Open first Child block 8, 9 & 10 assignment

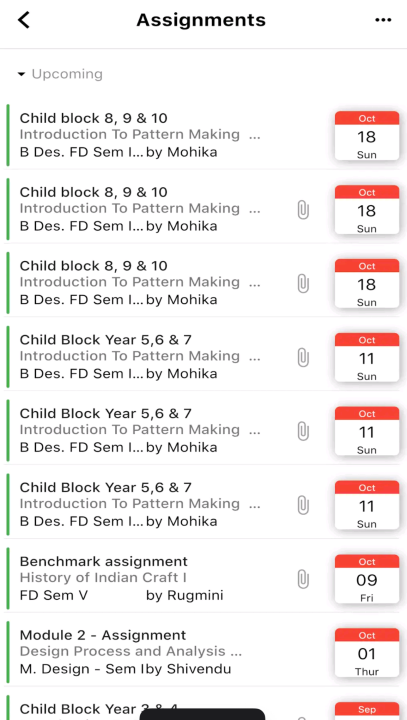pos(202,135)
